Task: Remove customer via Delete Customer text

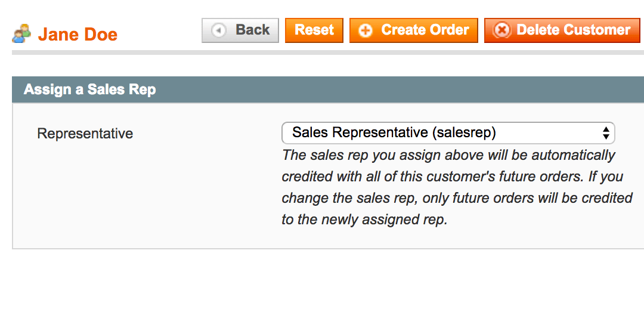Action: coord(573,30)
